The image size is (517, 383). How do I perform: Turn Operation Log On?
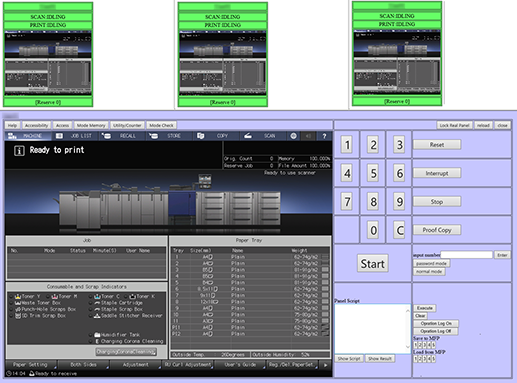(x=436, y=323)
